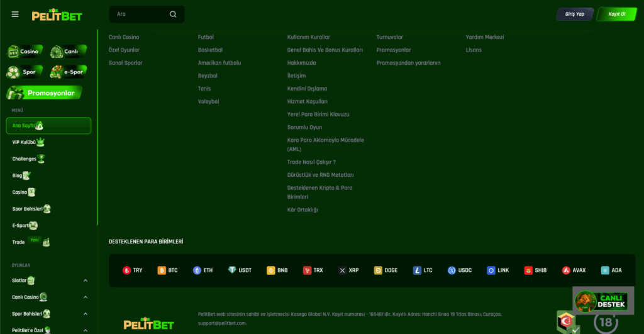Open the Casino sidebar tile
This screenshot has height=334, width=644.
coord(25,52)
